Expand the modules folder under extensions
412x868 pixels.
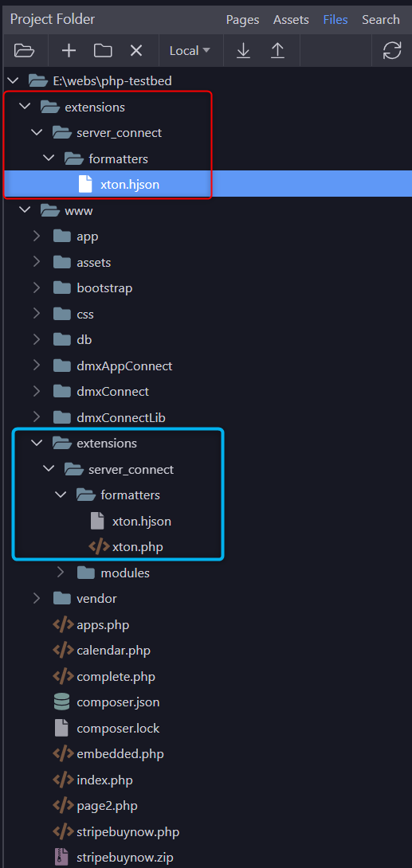(61, 573)
